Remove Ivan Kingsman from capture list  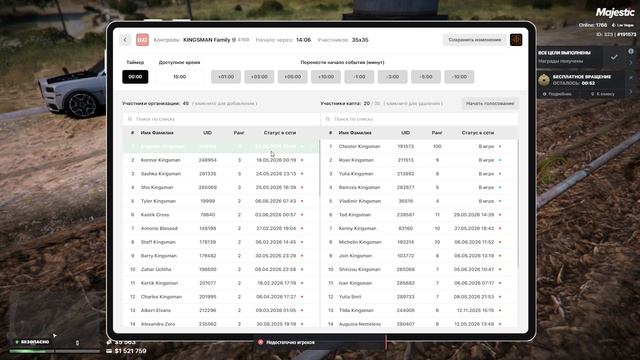click(x=419, y=283)
